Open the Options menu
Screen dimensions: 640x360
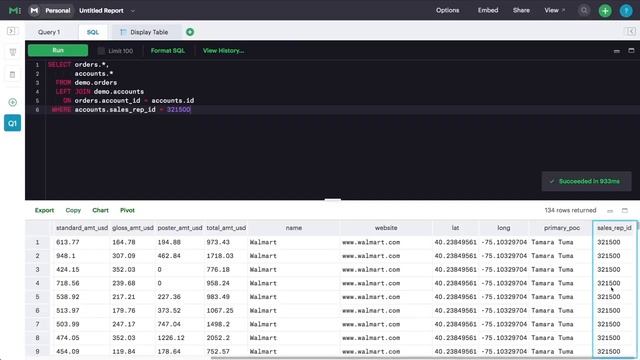pyautogui.click(x=447, y=10)
